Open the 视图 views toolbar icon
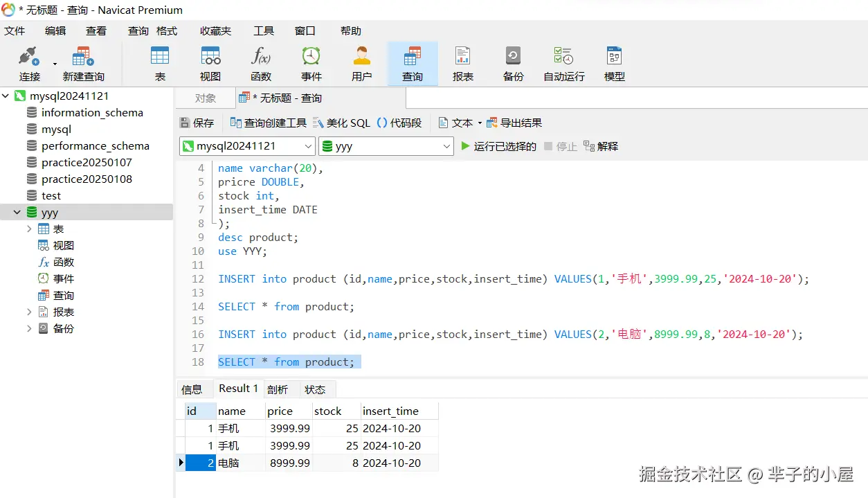Image resolution: width=868 pixels, height=498 pixels. coord(210,64)
